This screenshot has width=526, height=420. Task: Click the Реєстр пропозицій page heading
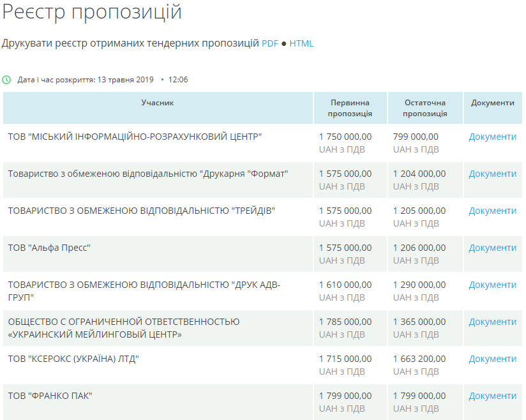click(92, 12)
